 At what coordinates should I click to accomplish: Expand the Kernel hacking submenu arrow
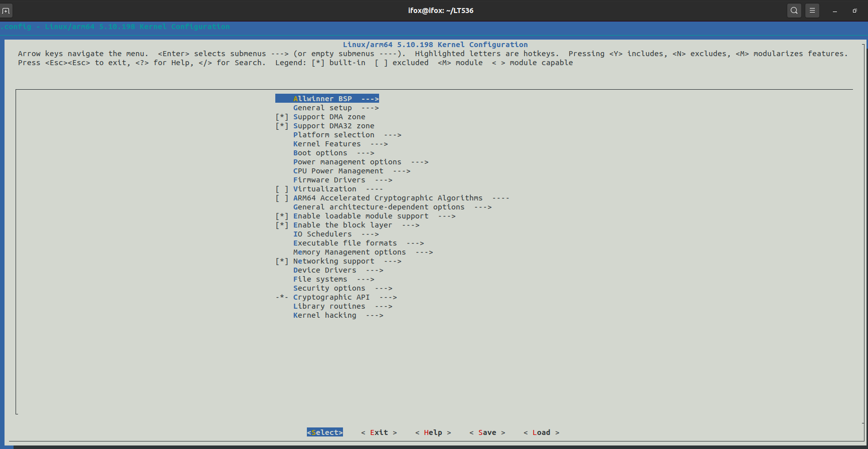pyautogui.click(x=375, y=315)
